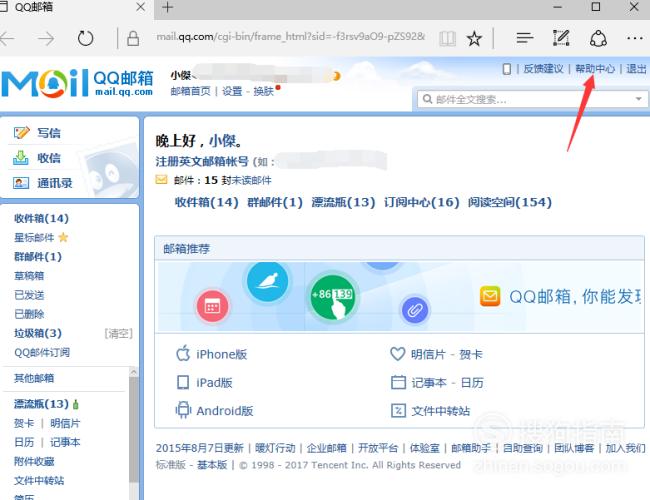Click 换肤 change skin link
The height and width of the screenshot is (500, 650).
[x=264, y=91]
